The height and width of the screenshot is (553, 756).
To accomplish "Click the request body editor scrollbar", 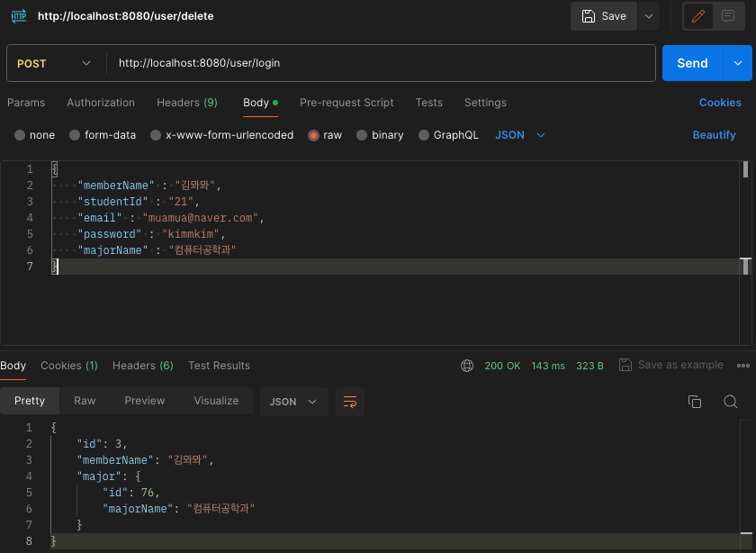I will (745, 253).
